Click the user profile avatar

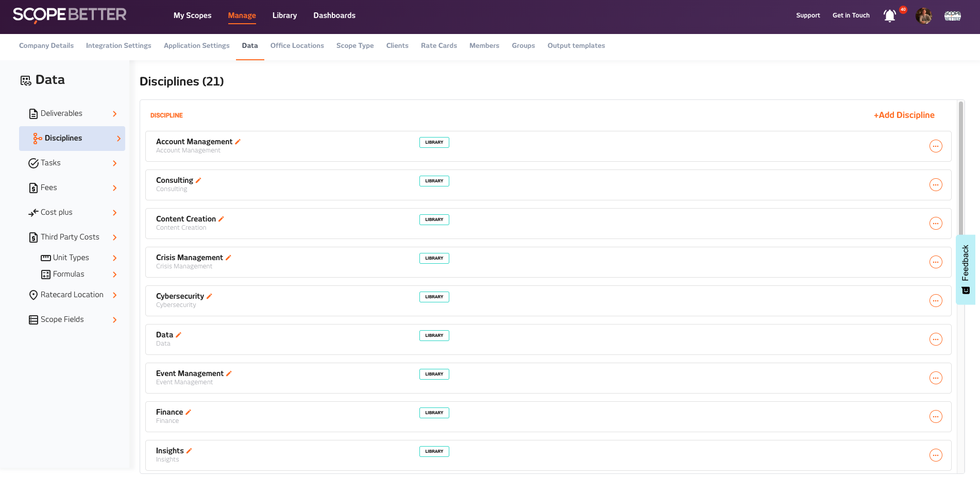click(x=923, y=16)
